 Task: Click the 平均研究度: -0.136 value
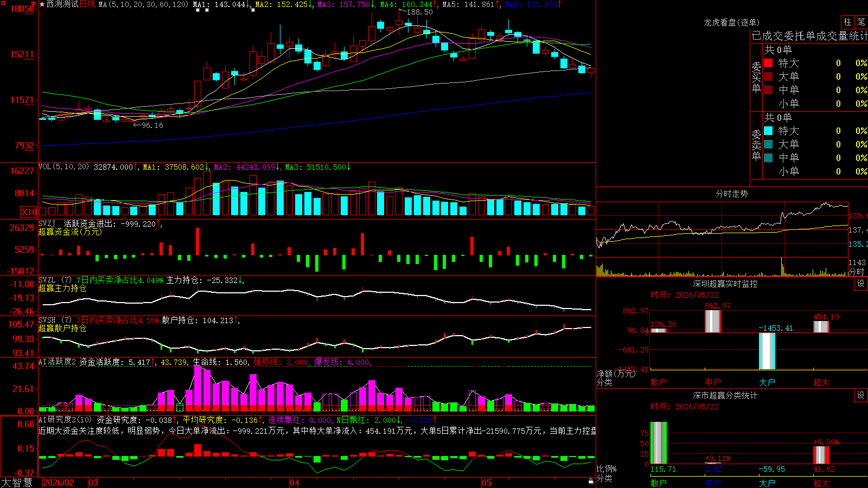pos(220,420)
